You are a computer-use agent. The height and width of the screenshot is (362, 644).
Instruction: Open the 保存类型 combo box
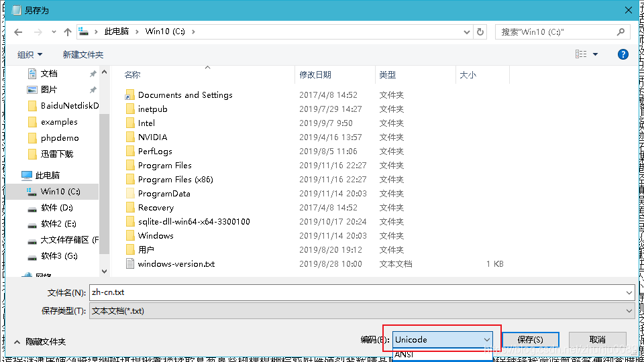[362, 310]
